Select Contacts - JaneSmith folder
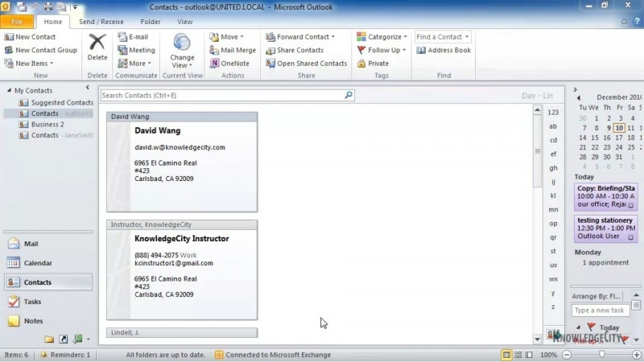Screen dimensions: 644x362 56,135
